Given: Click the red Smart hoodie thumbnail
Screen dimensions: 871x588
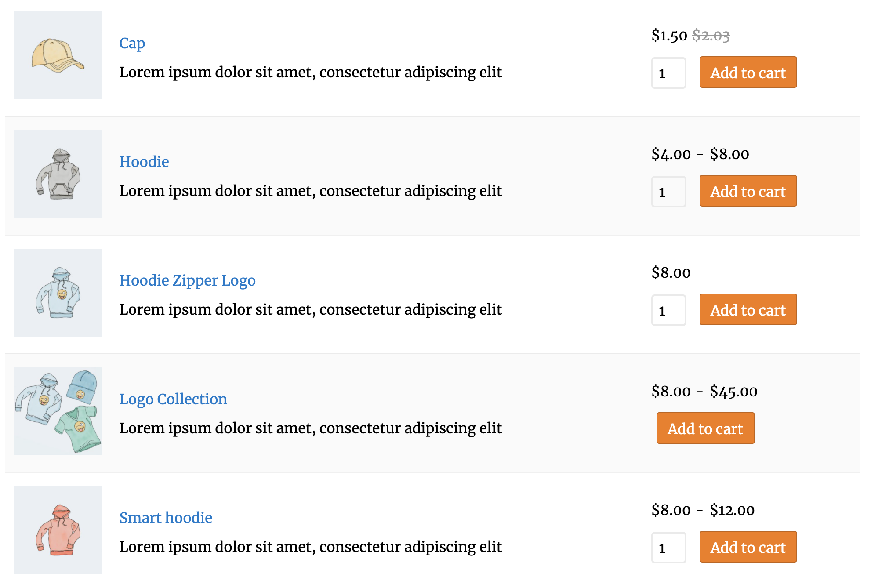Looking at the screenshot, I should [58, 530].
